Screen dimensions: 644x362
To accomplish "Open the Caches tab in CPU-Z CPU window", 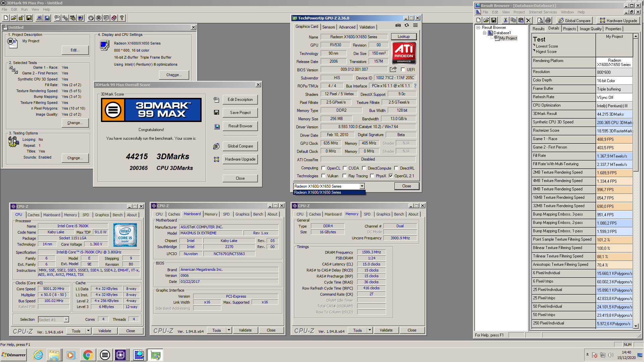I will click(x=33, y=215).
